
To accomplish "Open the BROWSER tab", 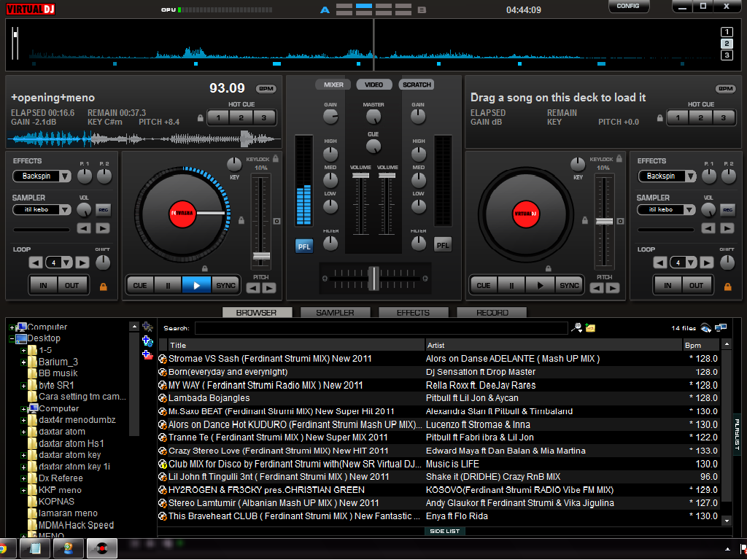I will tap(257, 312).
